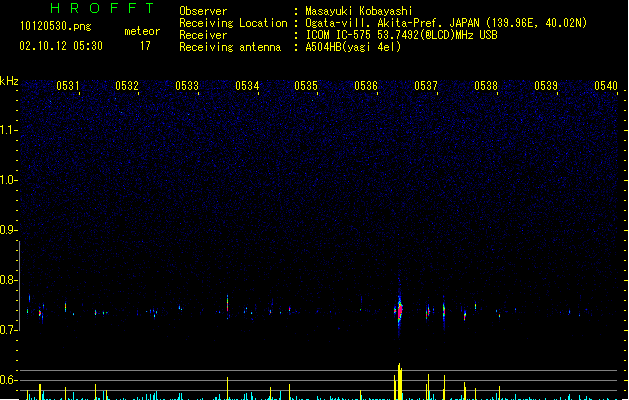Click the 0.8 kHz axis label

[8, 280]
